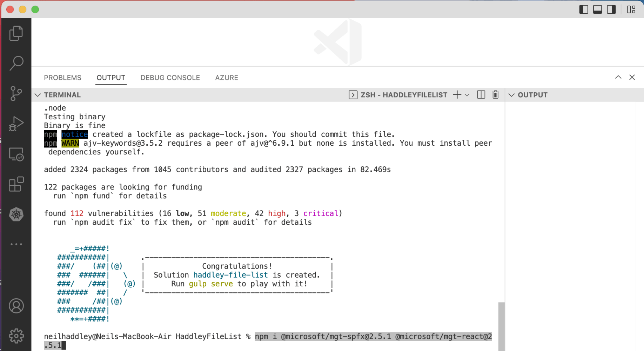Collapse the OUTPUT section on the right
This screenshot has height=351, width=644.
512,95
